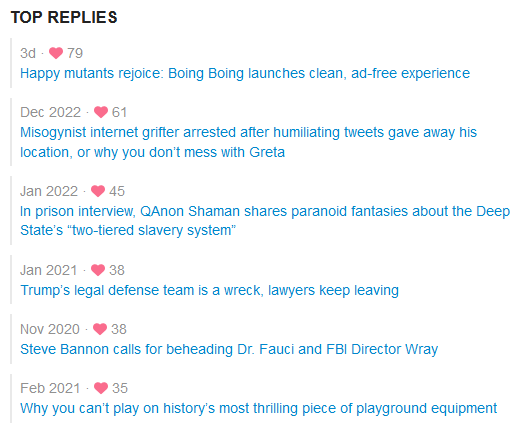The height and width of the screenshot is (436, 518).
Task: Click the heart icon on the Nov 2020 reply
Action: [x=100, y=329]
